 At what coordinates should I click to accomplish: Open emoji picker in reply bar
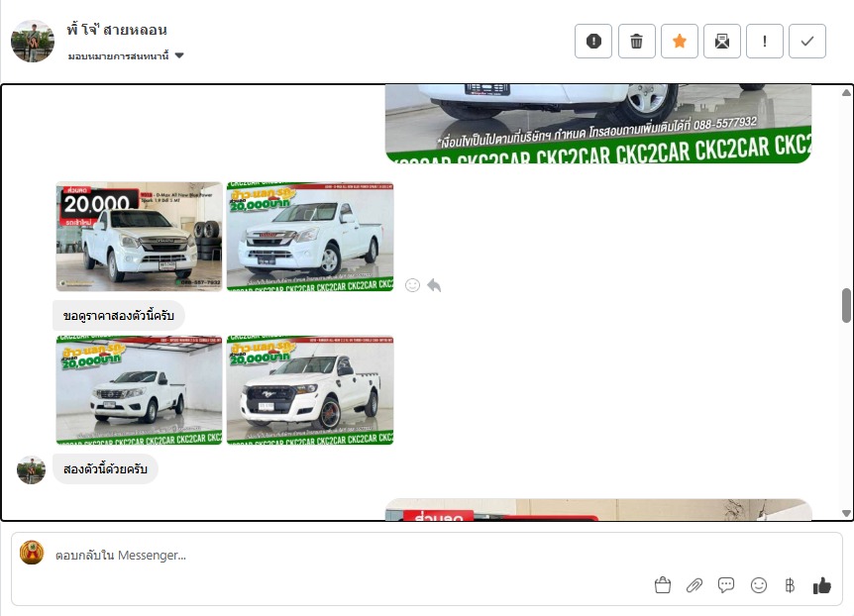pyautogui.click(x=759, y=585)
